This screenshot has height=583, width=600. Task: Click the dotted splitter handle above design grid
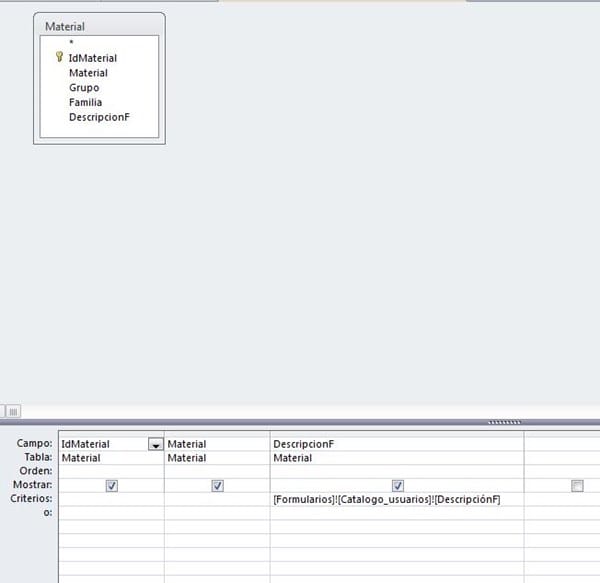coord(504,422)
